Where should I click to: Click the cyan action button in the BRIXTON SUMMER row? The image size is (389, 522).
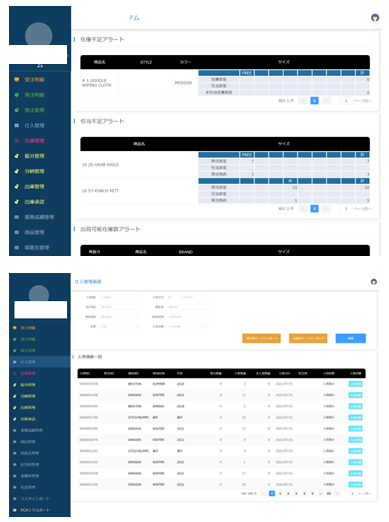[355, 384]
